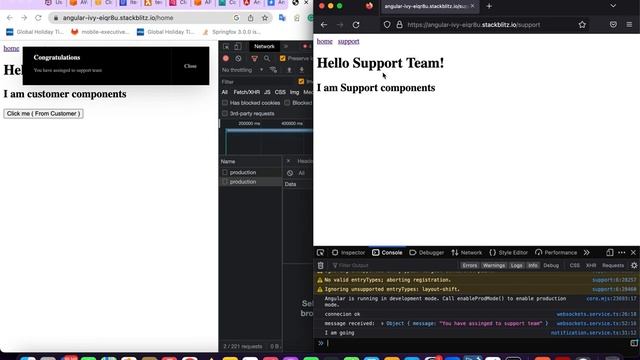The width and height of the screenshot is (640, 360).
Task: Bookmark the page with Chrome's star icon
Action: point(265,18)
